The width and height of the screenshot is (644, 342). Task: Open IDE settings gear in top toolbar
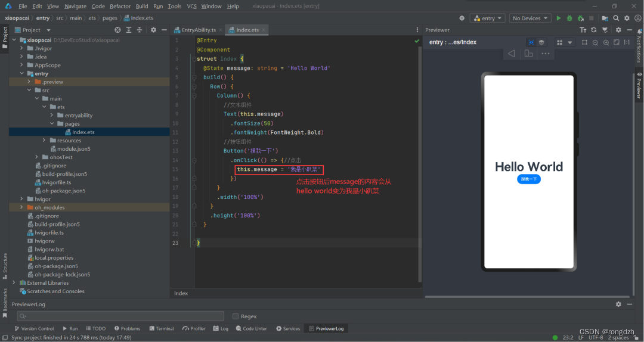pos(627,18)
